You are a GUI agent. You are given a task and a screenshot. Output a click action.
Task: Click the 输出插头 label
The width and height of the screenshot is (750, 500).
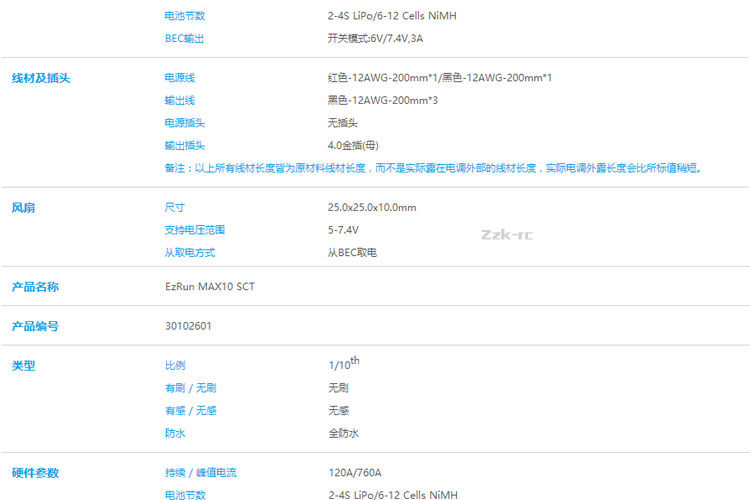pos(184,145)
